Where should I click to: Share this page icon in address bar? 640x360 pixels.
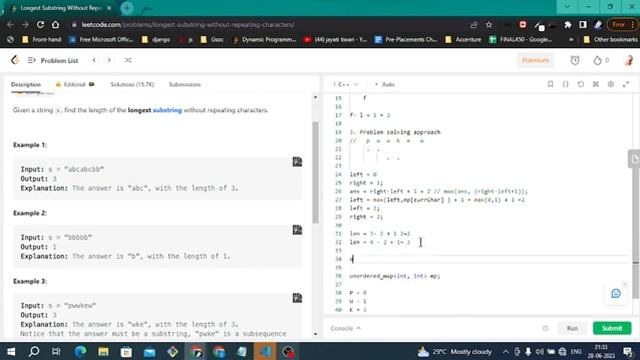(x=474, y=24)
